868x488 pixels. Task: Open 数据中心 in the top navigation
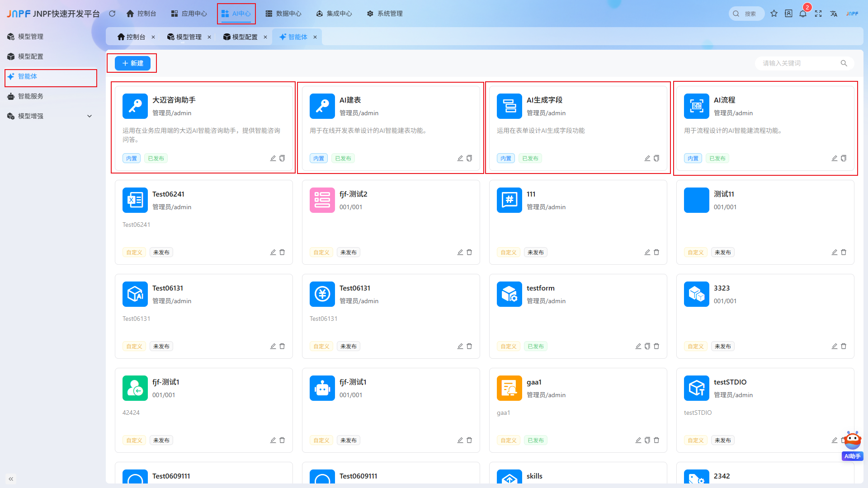pos(283,14)
